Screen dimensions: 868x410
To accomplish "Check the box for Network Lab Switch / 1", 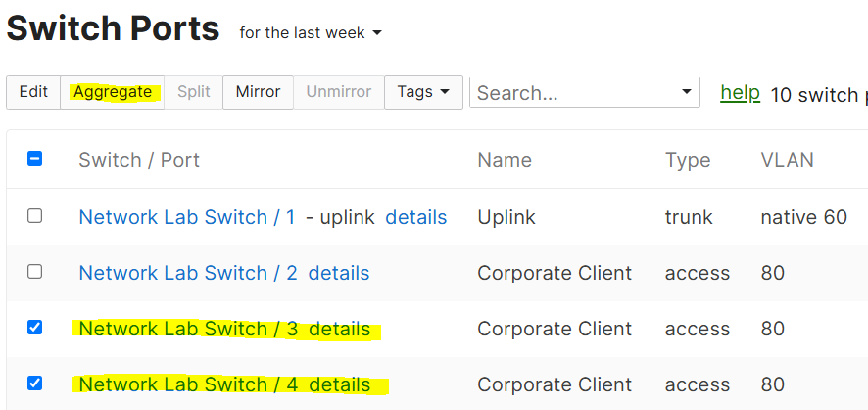I will (35, 216).
